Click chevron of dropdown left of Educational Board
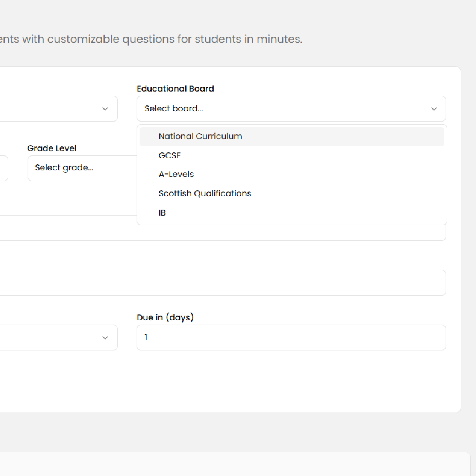The width and height of the screenshot is (476, 476). [x=105, y=109]
